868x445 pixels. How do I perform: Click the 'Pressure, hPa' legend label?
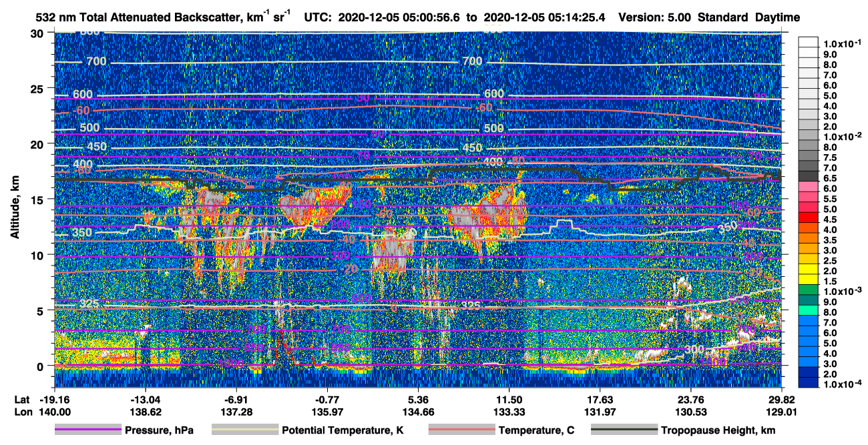click(159, 431)
